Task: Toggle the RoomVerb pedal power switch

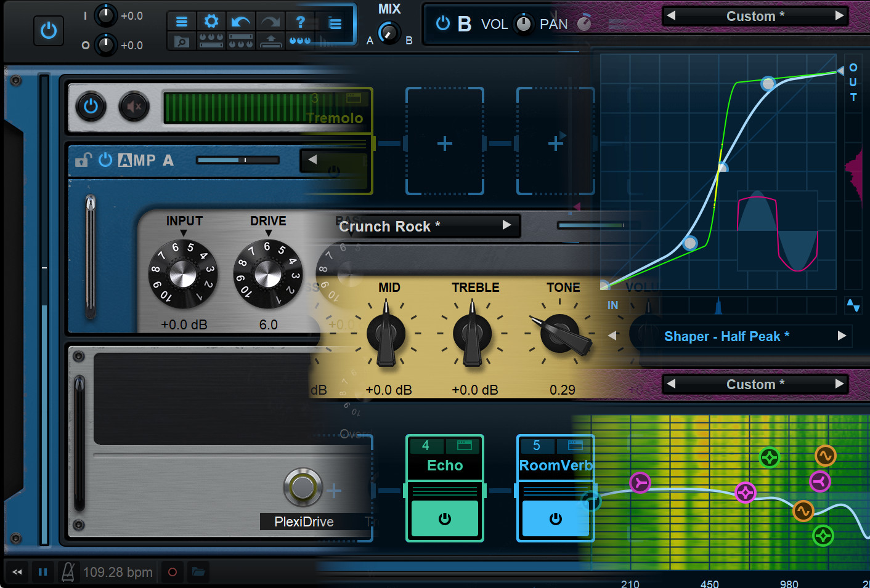Action: tap(556, 518)
